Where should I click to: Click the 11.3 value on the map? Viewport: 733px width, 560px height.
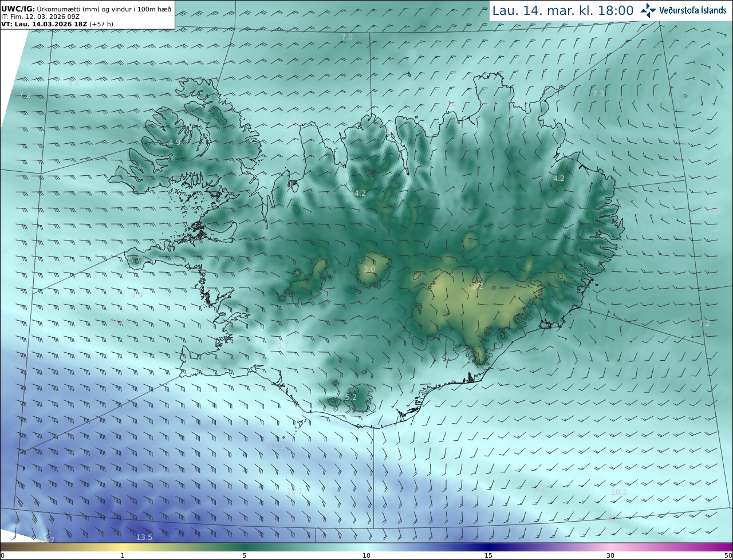pos(277,446)
